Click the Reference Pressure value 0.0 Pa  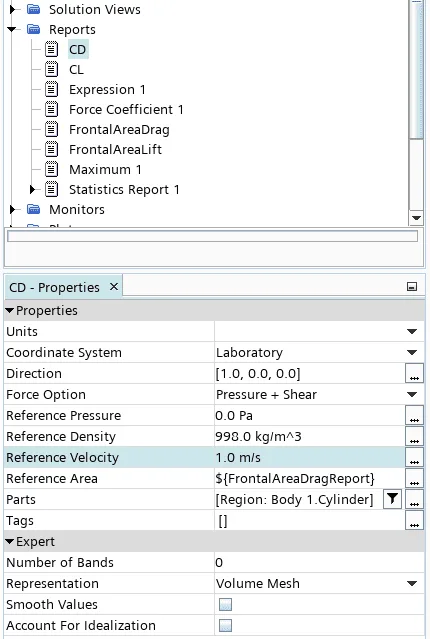point(234,415)
